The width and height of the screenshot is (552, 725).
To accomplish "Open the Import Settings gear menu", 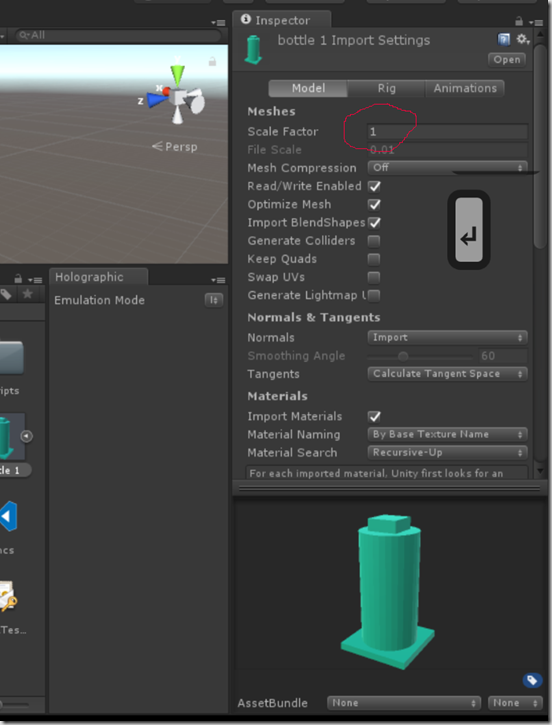I will coord(522,39).
